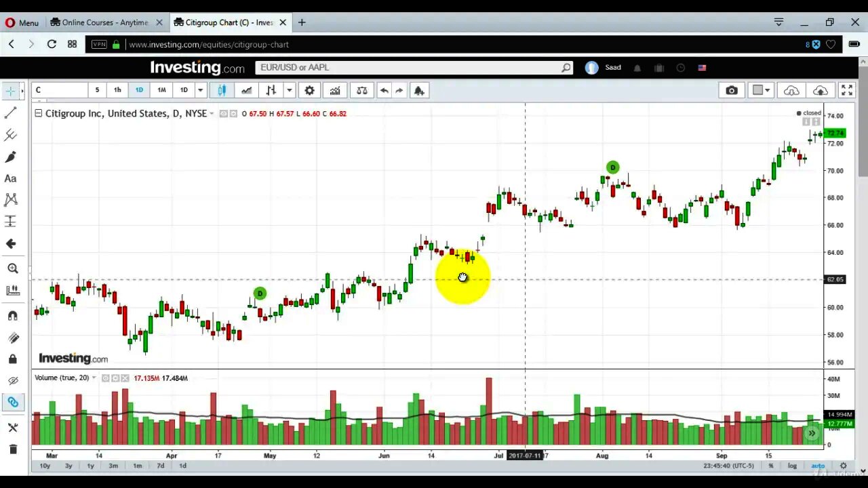Toggle magnet mode in left toolbar

tap(12, 315)
